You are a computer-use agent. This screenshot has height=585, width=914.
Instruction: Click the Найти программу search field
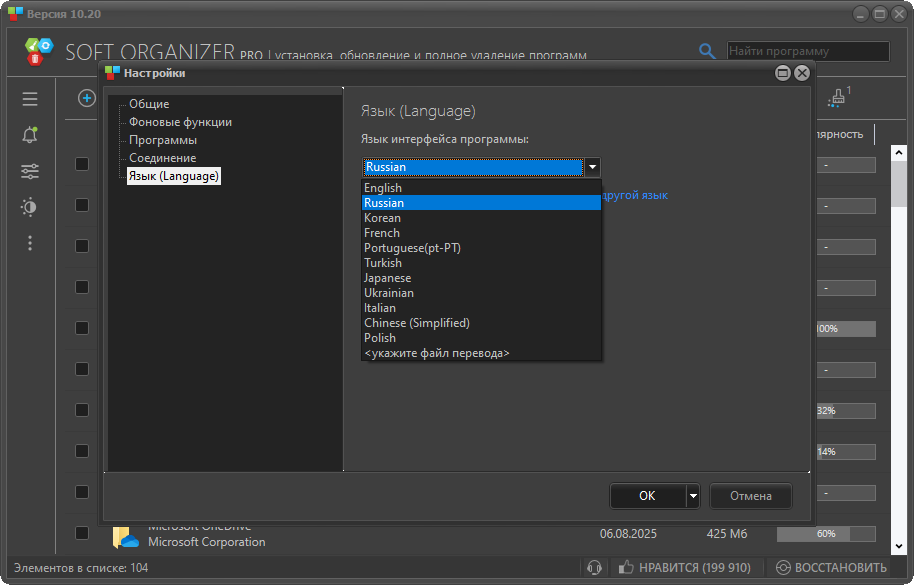(805, 50)
